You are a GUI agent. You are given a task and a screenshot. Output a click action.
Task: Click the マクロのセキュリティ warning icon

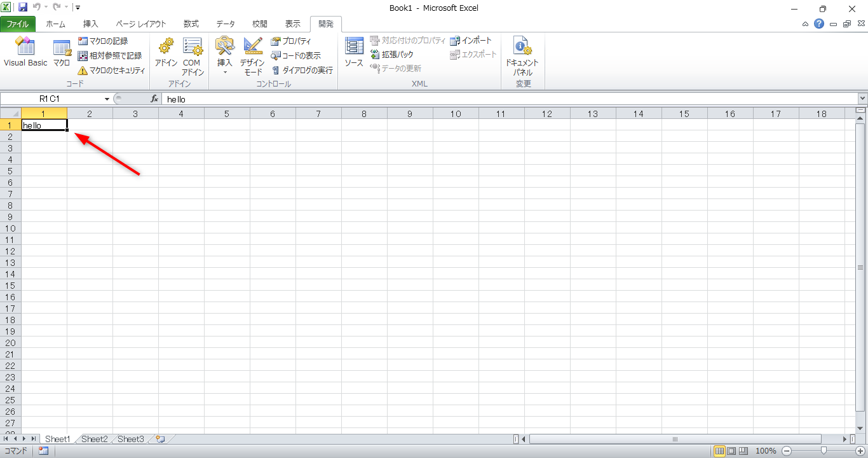click(83, 71)
